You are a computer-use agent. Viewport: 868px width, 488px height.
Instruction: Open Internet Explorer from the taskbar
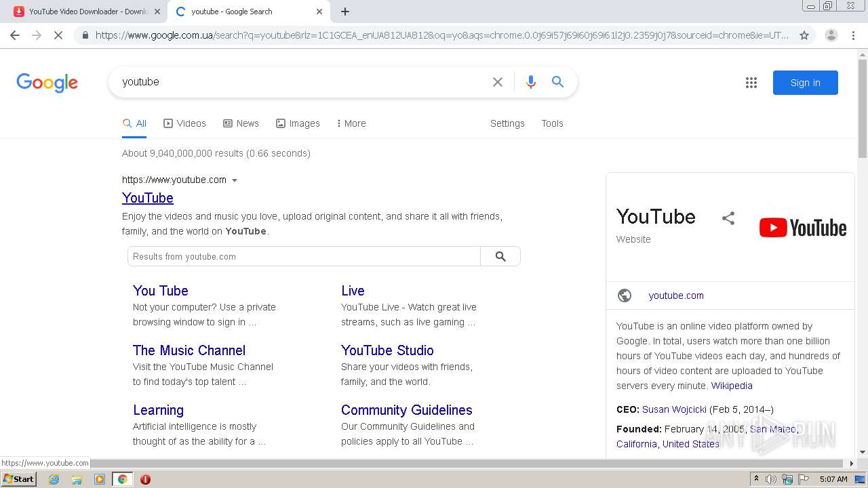point(54,479)
